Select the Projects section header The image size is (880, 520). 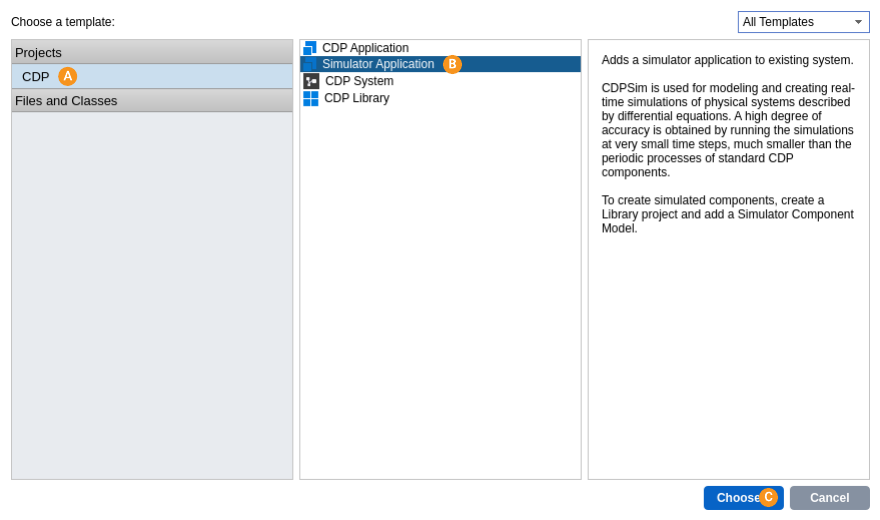(x=152, y=52)
